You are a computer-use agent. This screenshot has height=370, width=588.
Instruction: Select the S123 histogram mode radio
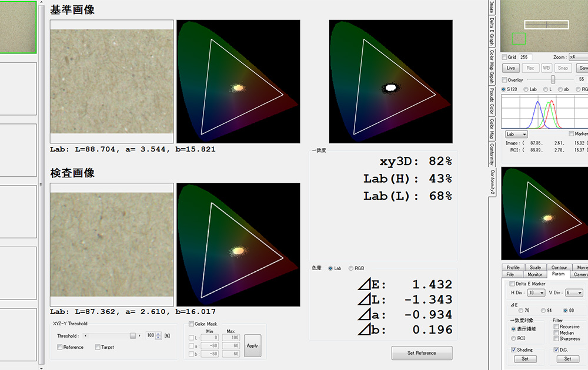click(504, 89)
